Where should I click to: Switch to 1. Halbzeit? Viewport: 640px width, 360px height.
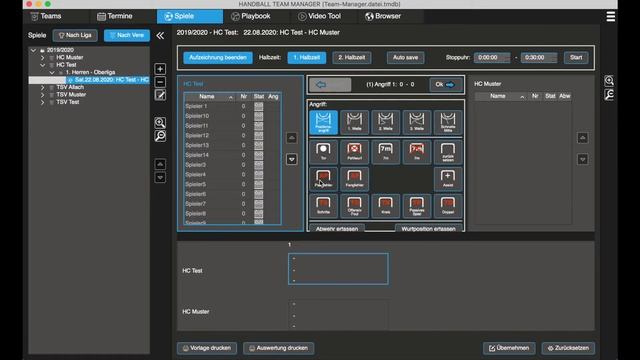[x=307, y=58]
